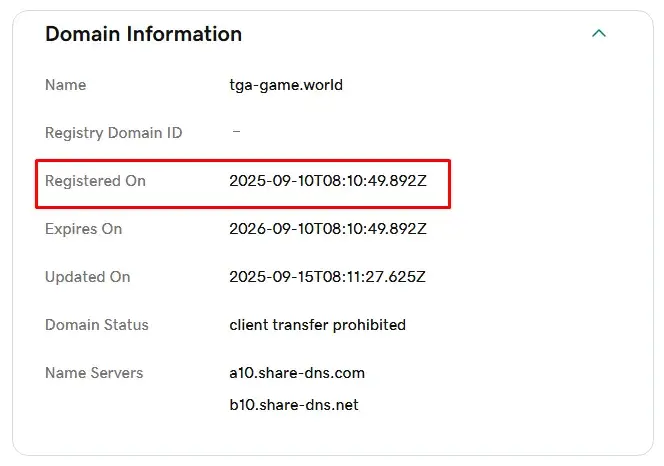664x466 pixels.
Task: Click the Expires On label
Action: (83, 229)
